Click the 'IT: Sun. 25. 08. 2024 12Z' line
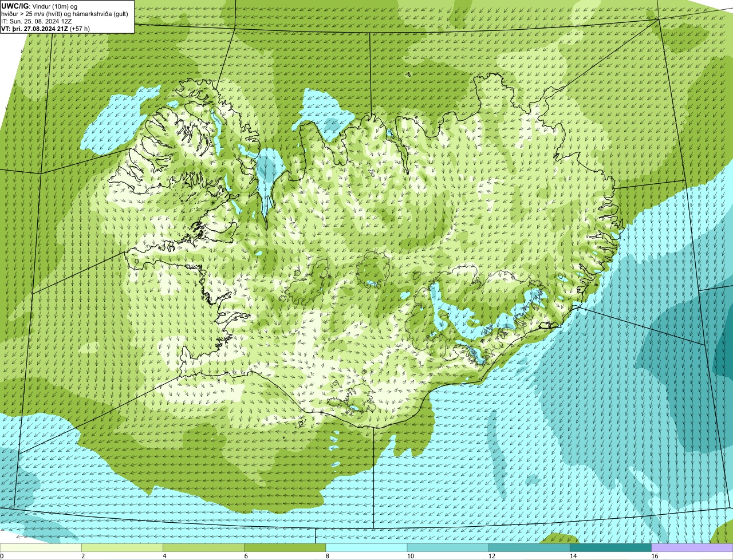 [37, 21]
